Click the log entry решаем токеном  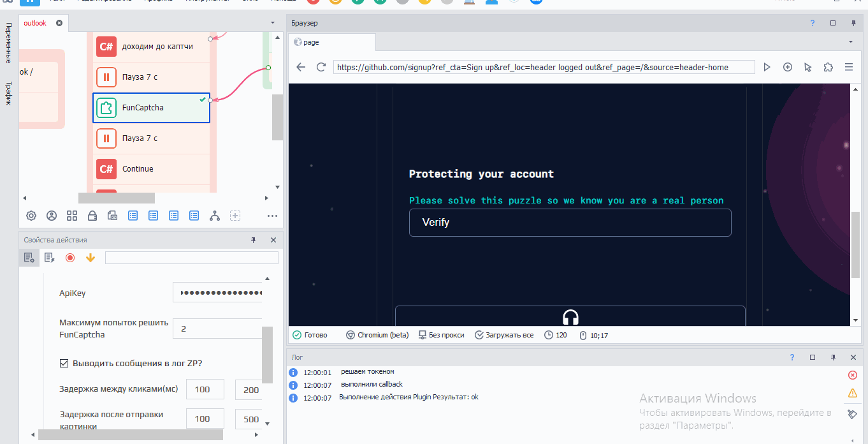click(368, 371)
